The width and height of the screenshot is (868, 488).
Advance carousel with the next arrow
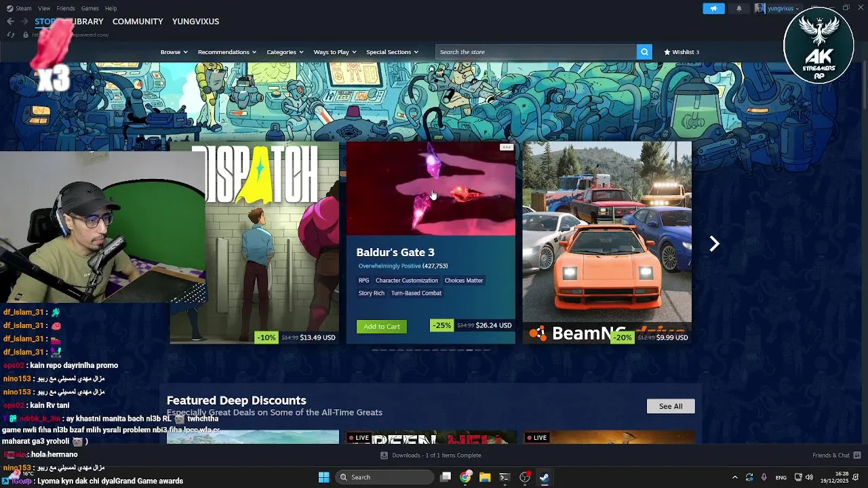point(714,243)
